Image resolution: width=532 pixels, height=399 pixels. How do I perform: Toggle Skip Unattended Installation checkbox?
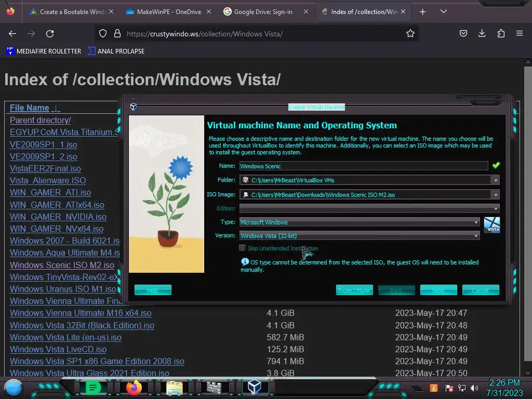pos(242,248)
